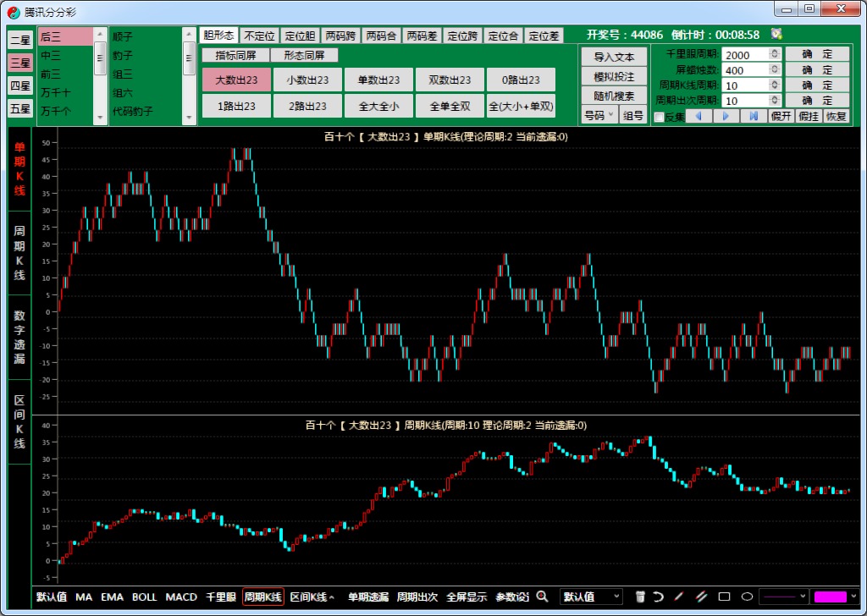The height and width of the screenshot is (616, 867).
Task: Select the rectangle drawing tool
Action: [724, 597]
